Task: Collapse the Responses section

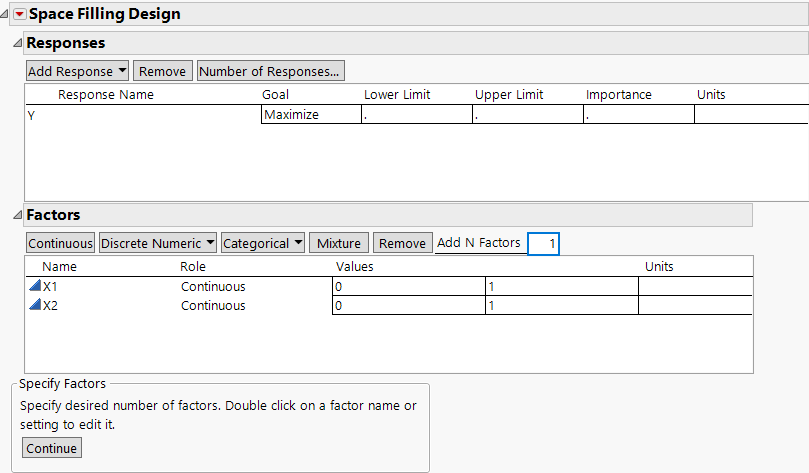Action: tap(16, 44)
